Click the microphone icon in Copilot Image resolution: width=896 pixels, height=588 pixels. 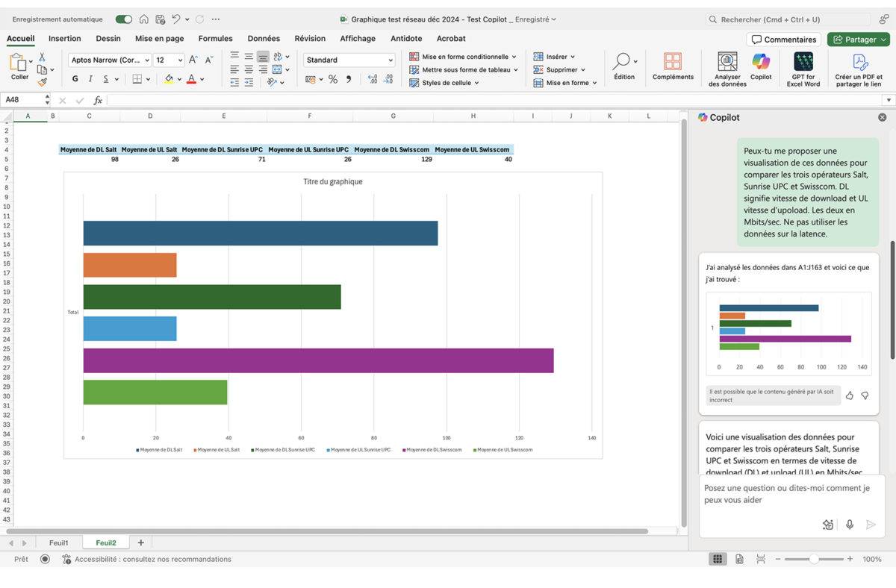(x=850, y=525)
